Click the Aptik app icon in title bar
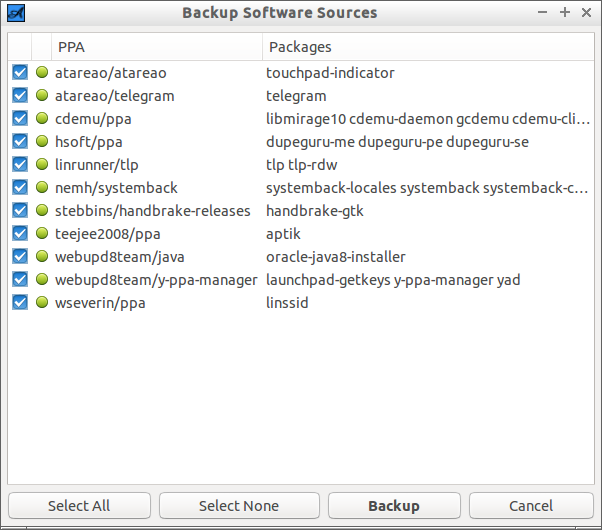 click(x=16, y=13)
